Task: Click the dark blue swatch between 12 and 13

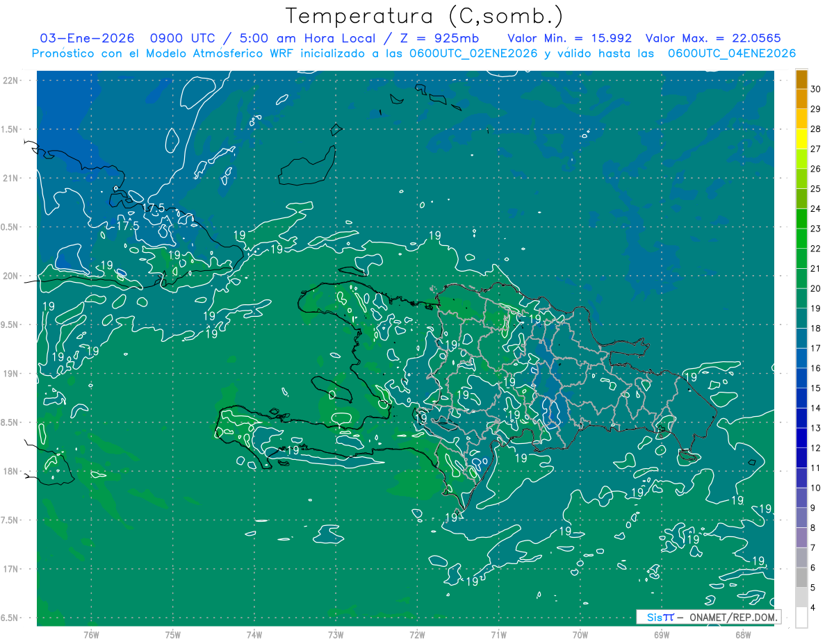Action: pos(801,438)
